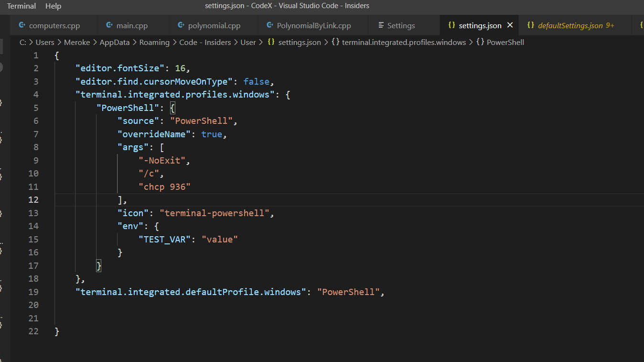Click the C++ icon on polynomial.cpp tab
Viewport: 644px width, 362px height.
point(181,25)
